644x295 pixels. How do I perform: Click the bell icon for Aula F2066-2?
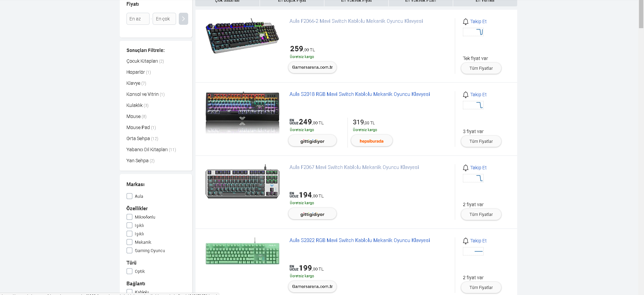(466, 21)
